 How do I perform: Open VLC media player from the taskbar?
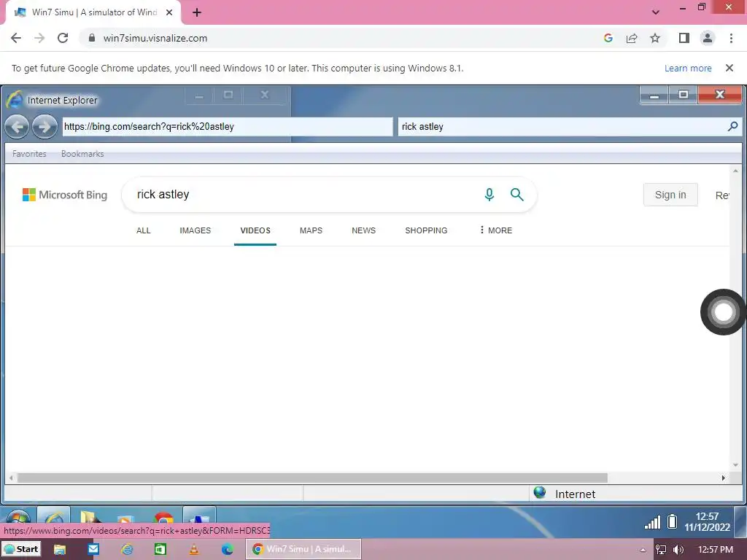pos(194,550)
